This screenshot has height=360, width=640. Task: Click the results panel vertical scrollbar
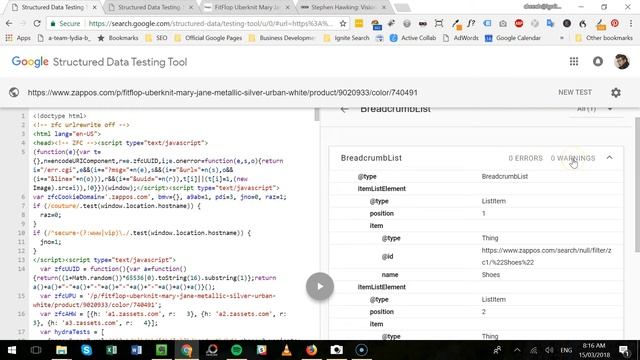point(638,184)
